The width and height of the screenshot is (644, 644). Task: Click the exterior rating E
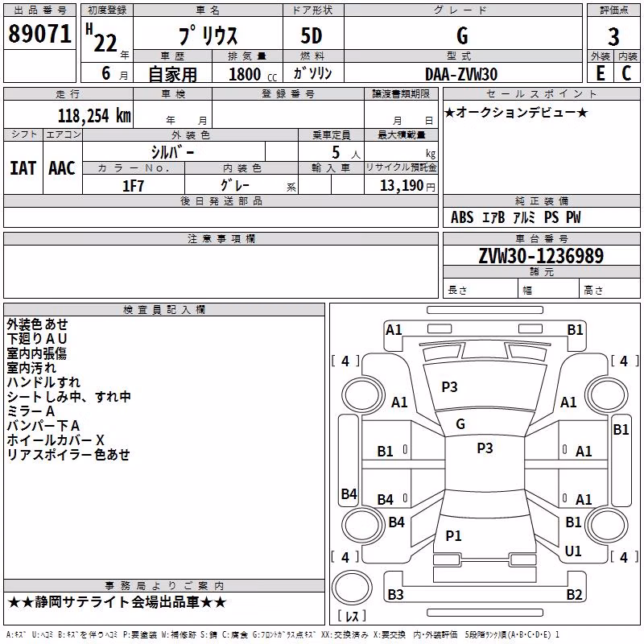click(x=600, y=73)
